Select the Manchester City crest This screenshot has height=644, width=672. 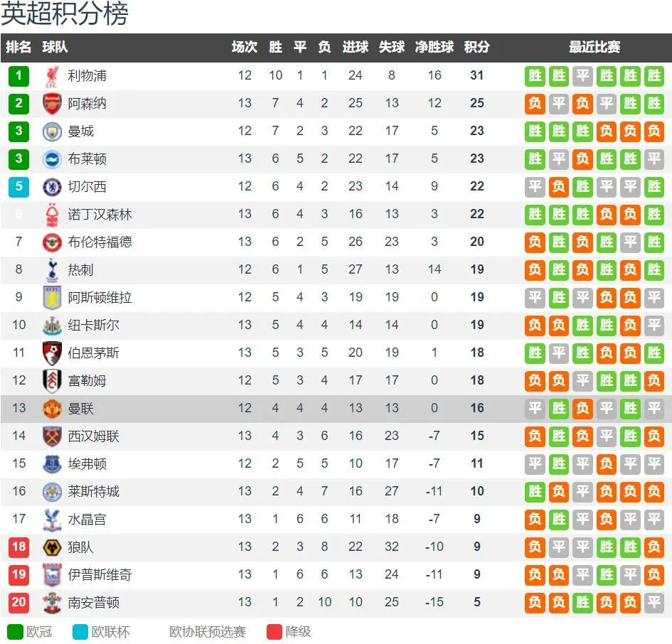click(x=53, y=132)
